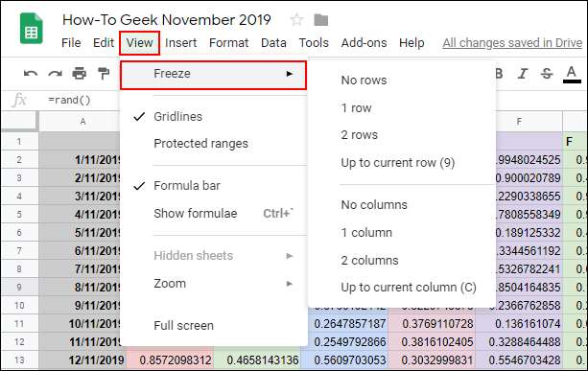The image size is (588, 371).
Task: Print the spreadsheet with printer icon
Action: point(79,74)
